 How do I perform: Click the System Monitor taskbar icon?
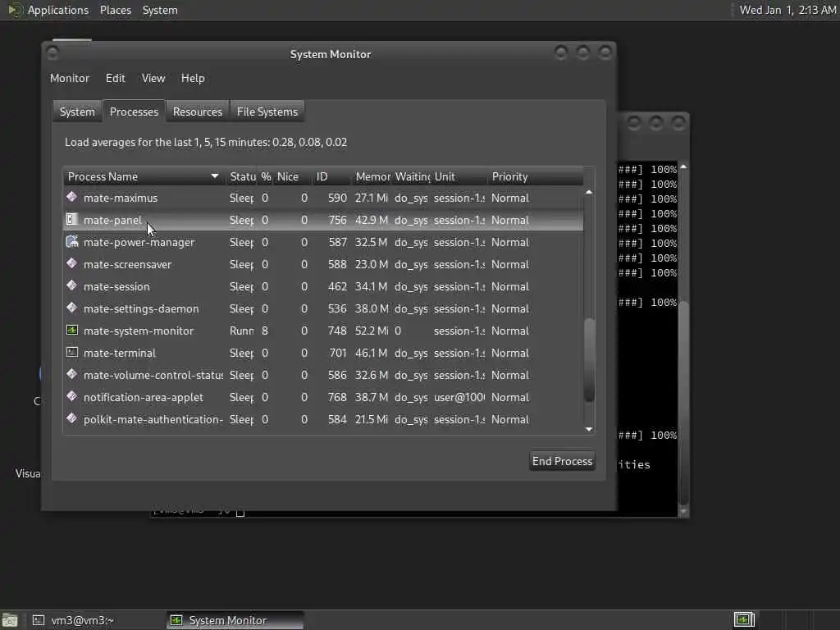point(176,620)
